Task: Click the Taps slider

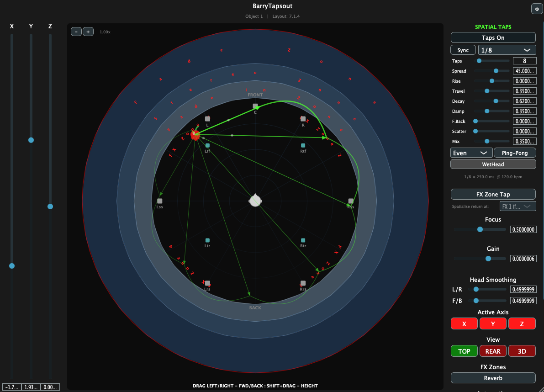Action: click(x=492, y=61)
